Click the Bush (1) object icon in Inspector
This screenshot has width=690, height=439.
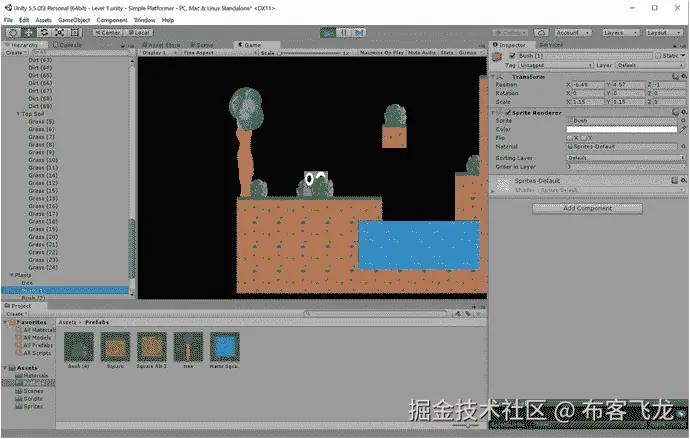coord(497,57)
